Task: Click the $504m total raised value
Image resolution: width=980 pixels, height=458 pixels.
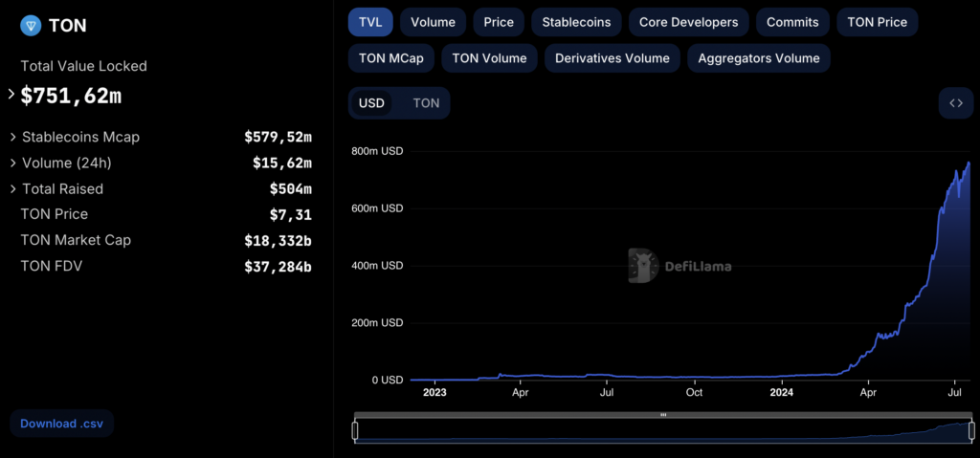Action: click(x=291, y=188)
